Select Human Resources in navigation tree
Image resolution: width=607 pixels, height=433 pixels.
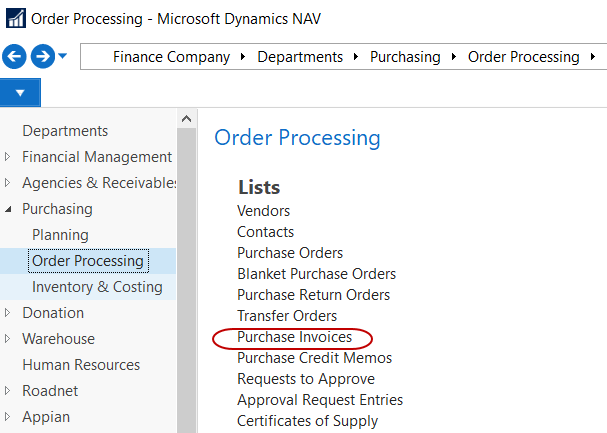click(81, 365)
